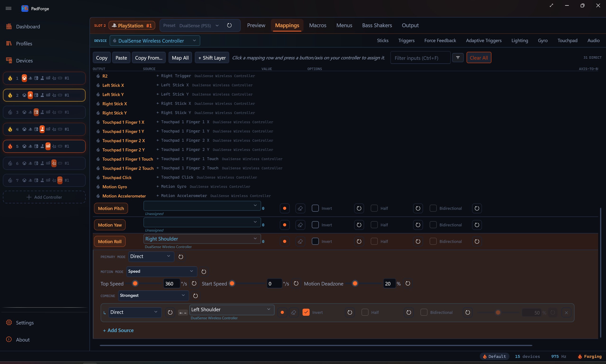Record input for the Left Shoulder source
The width and height of the screenshot is (606, 364).
282,312
